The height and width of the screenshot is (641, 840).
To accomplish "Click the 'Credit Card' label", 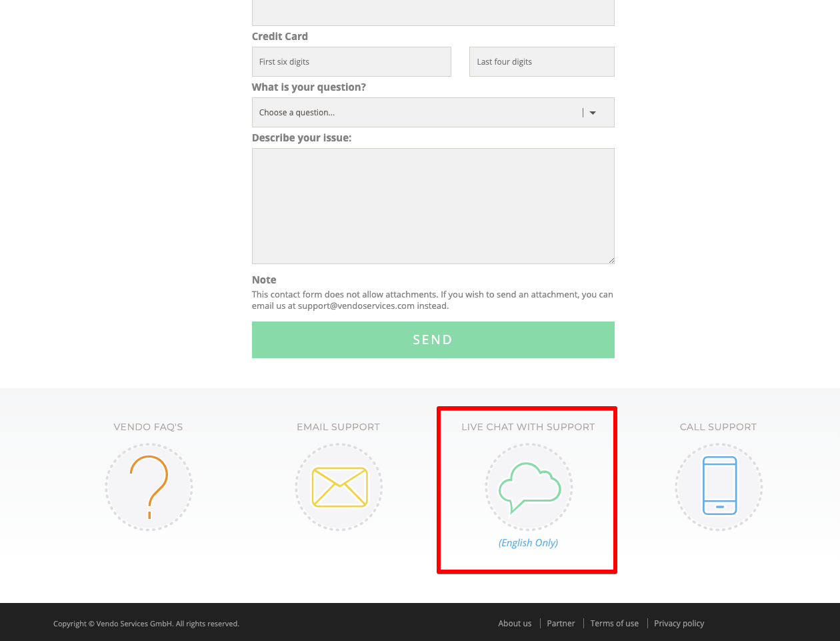I will (280, 37).
